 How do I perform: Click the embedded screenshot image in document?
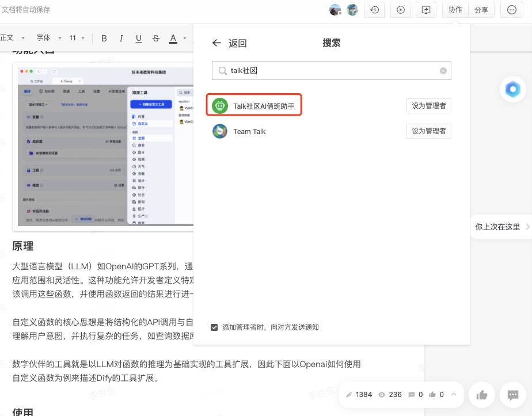pyautogui.click(x=103, y=147)
